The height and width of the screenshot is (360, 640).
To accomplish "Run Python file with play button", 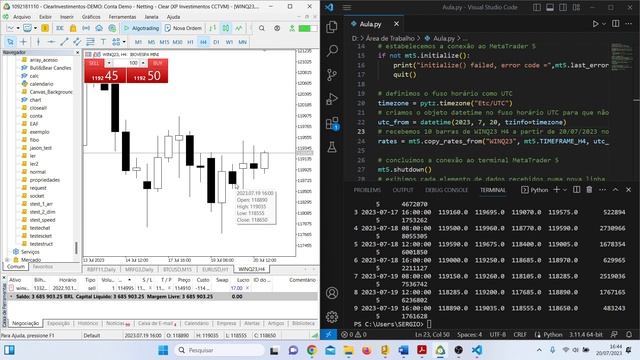I will point(596,24).
